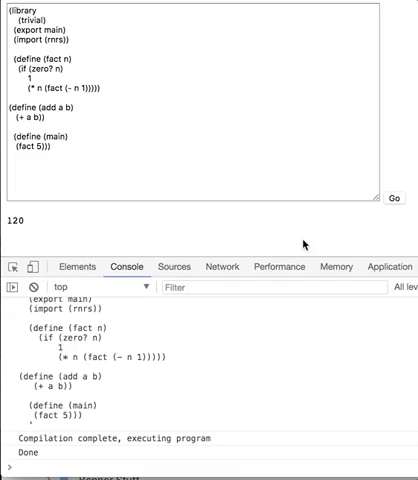This screenshot has width=418, height=480.
Task: Click the Go button
Action: click(394, 198)
